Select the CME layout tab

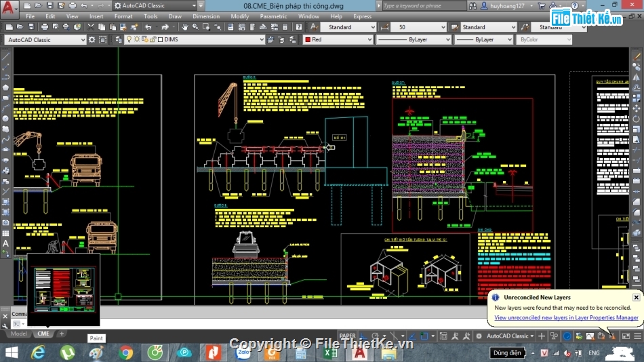pyautogui.click(x=43, y=334)
